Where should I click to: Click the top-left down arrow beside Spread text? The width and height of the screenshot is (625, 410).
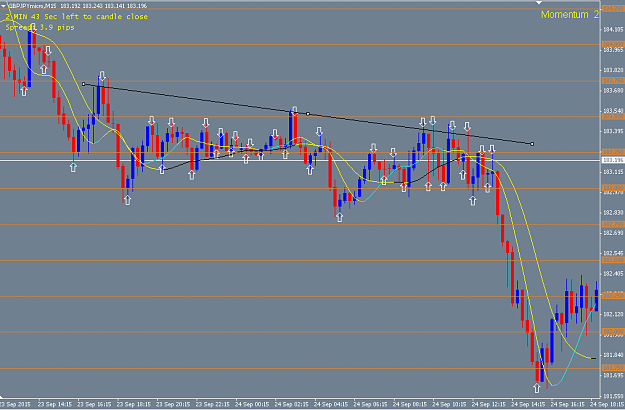(x=33, y=28)
